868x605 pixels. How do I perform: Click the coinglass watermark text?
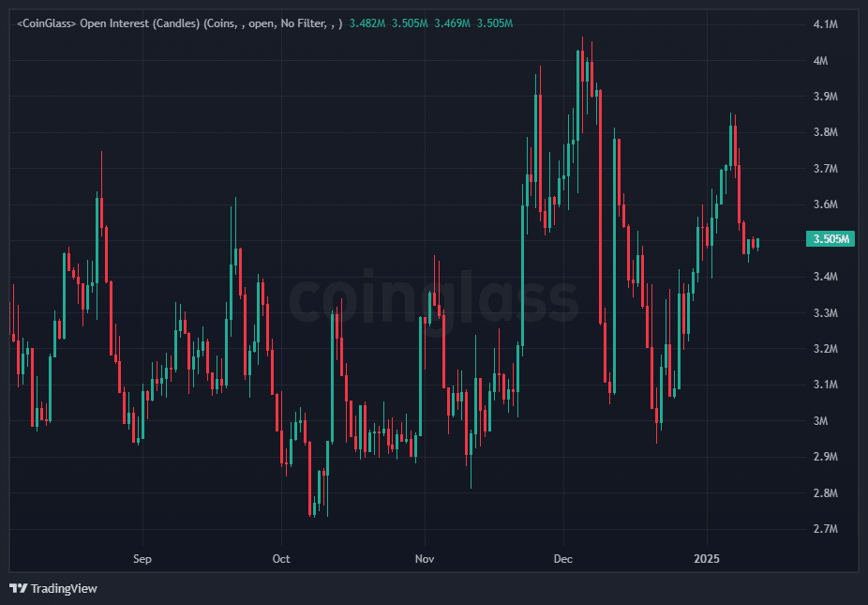click(x=434, y=302)
